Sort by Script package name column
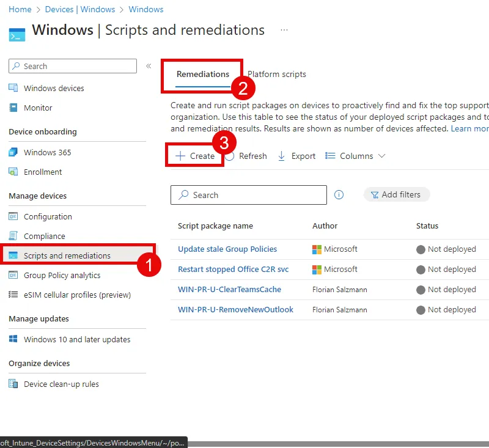489x448 pixels. (x=215, y=226)
